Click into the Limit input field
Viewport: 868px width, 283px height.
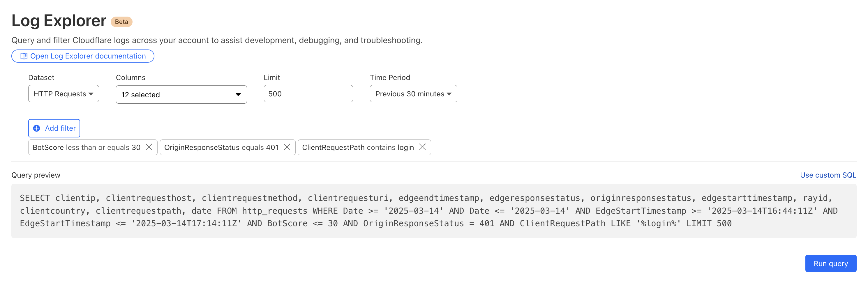coord(308,94)
